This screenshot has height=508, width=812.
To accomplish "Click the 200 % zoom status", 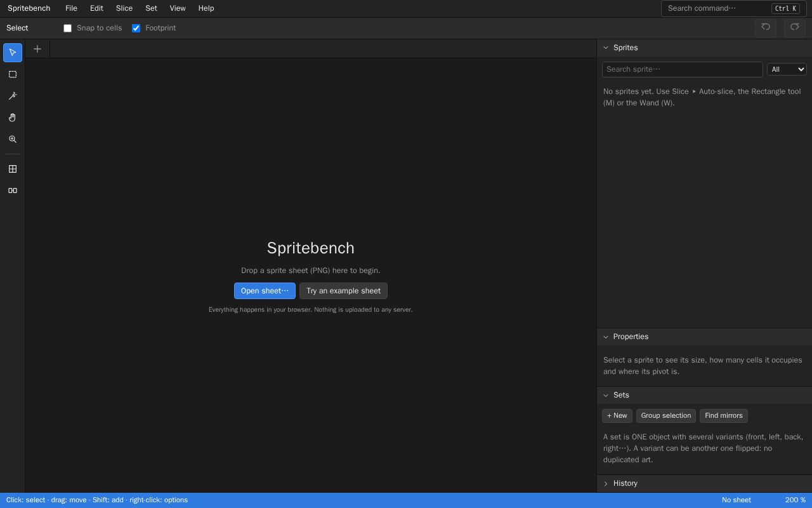I will click(x=796, y=500).
